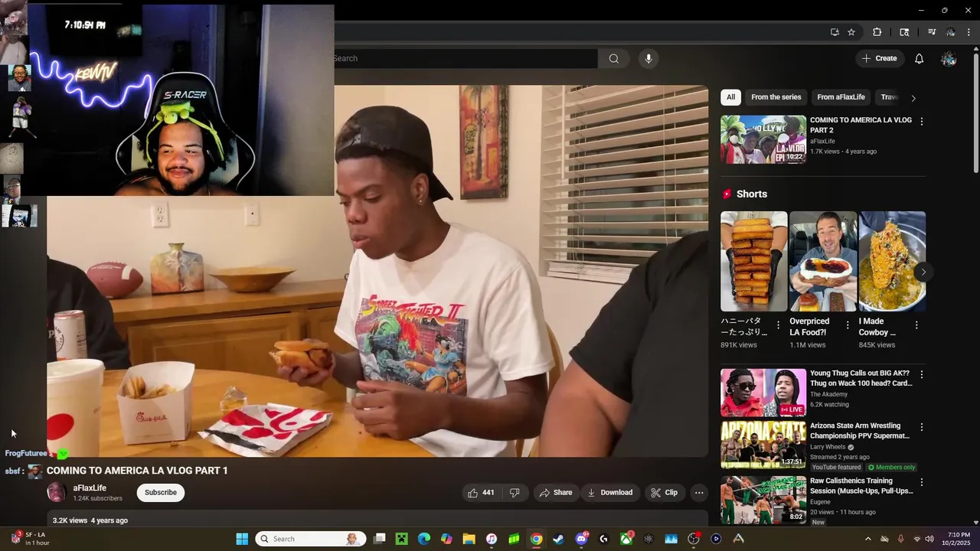
Task: Select the All filter chip
Action: point(730,97)
